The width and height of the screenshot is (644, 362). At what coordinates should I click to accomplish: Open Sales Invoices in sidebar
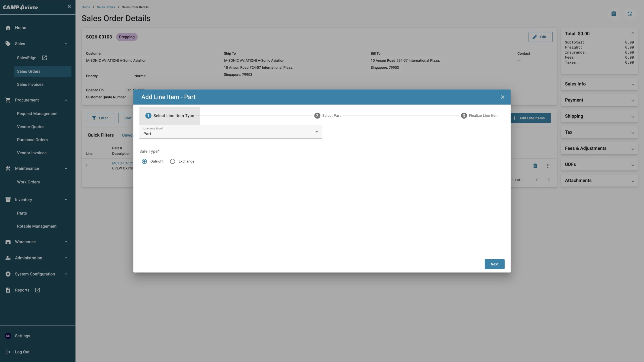30,84
